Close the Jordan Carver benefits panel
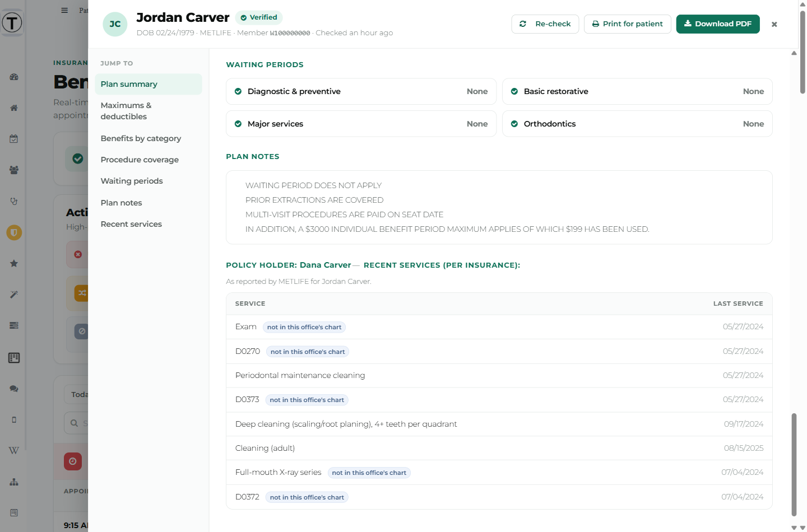This screenshot has height=532, width=807. click(774, 25)
